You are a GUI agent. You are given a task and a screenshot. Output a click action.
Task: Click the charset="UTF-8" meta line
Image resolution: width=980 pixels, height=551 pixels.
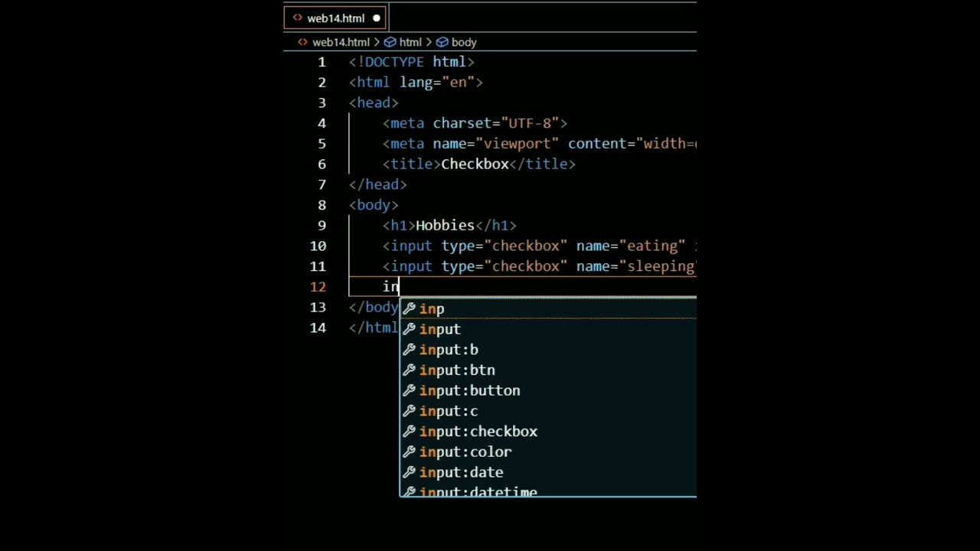tap(475, 123)
